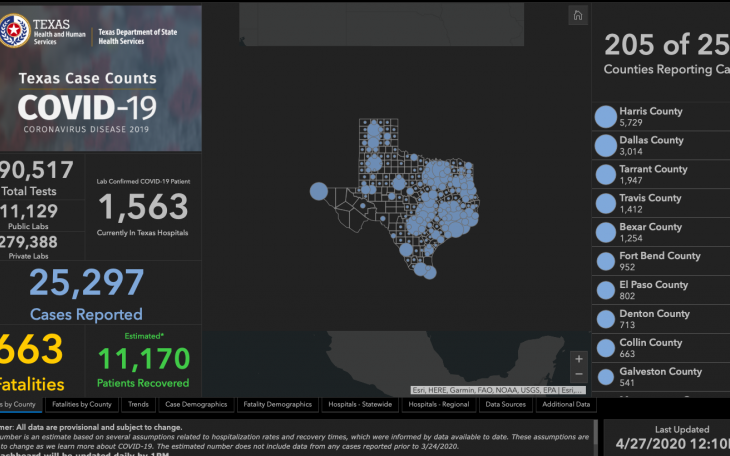Click Travis County circle icon in list
The image size is (730, 456).
[605, 204]
